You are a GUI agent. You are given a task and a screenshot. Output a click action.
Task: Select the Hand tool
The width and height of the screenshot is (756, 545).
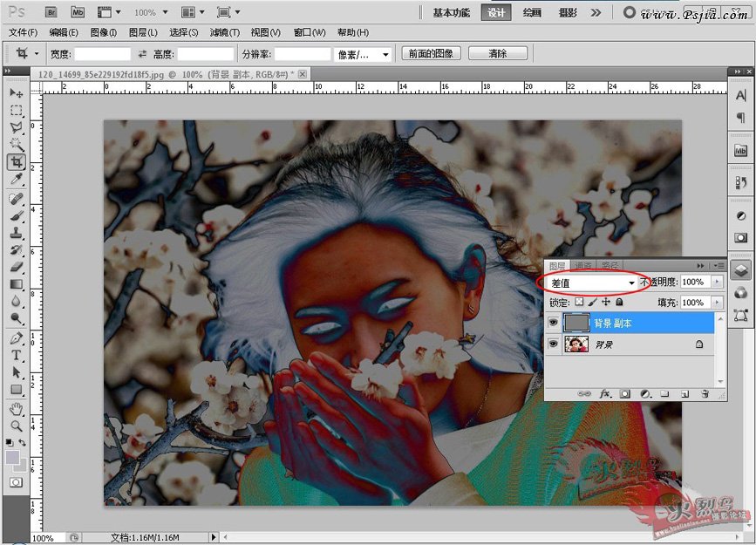pos(16,408)
